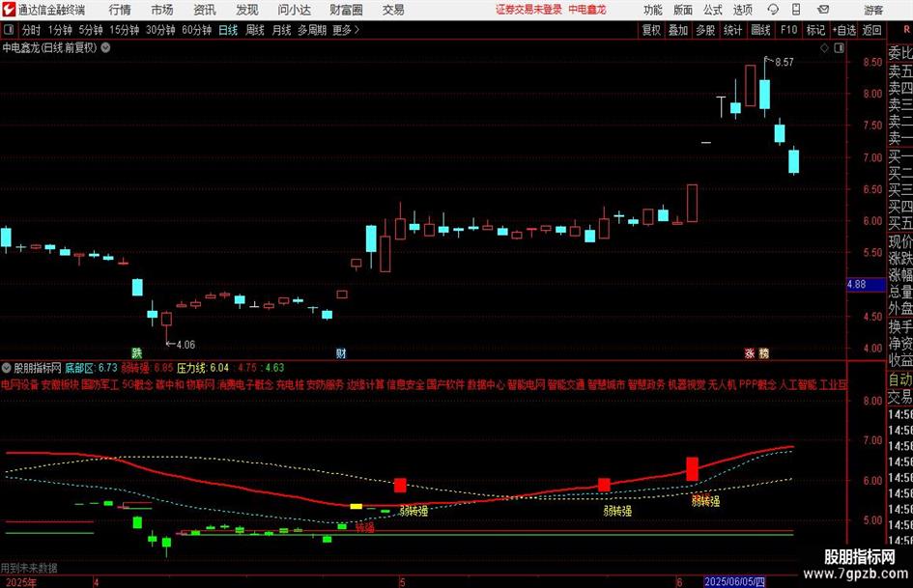Open the headset customer service icon

click(x=773, y=10)
